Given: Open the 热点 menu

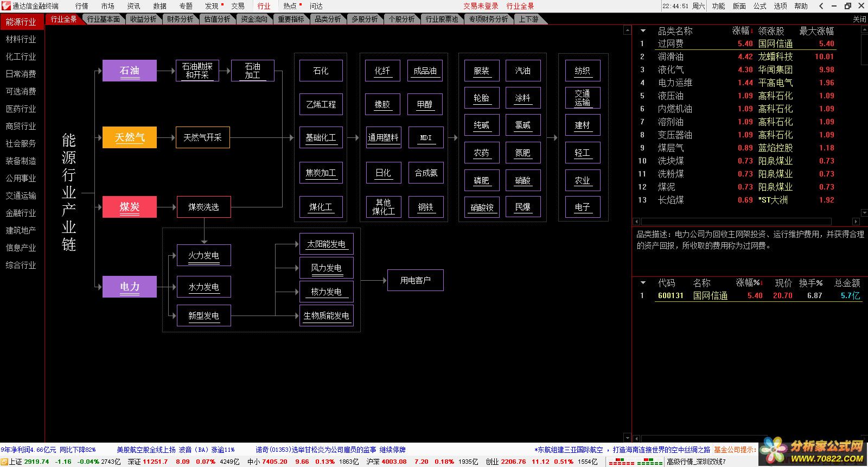Looking at the screenshot, I should (x=290, y=6).
